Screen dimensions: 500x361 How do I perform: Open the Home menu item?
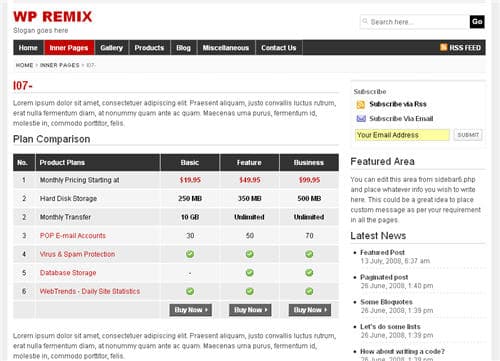tap(28, 48)
